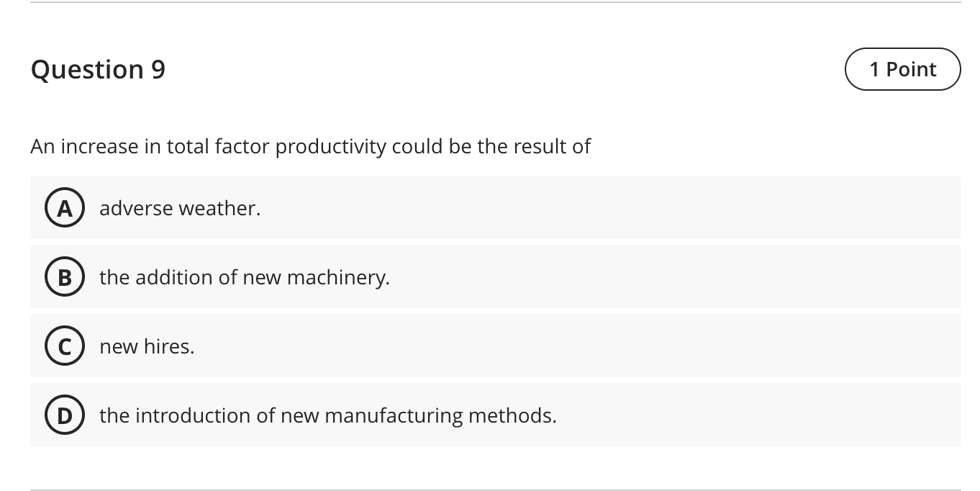Image resolution: width=980 pixels, height=491 pixels.
Task: Click the answer row containing adverse weather
Action: tap(495, 208)
